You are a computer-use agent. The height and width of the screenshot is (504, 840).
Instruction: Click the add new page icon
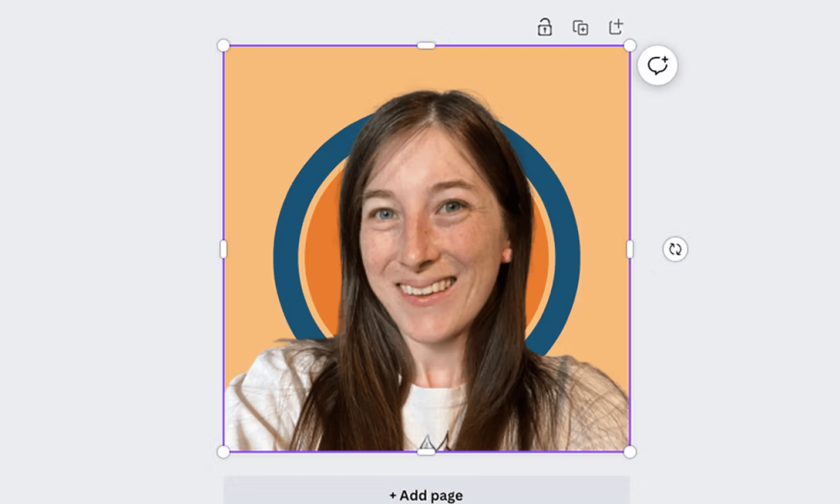click(x=616, y=27)
